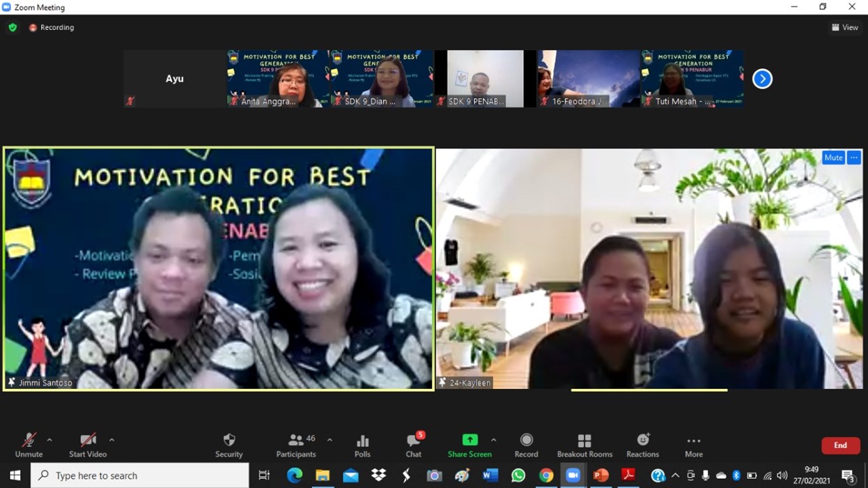Open video options arrow next to Start Video
Viewport: 868px width, 488px height.
(x=111, y=440)
